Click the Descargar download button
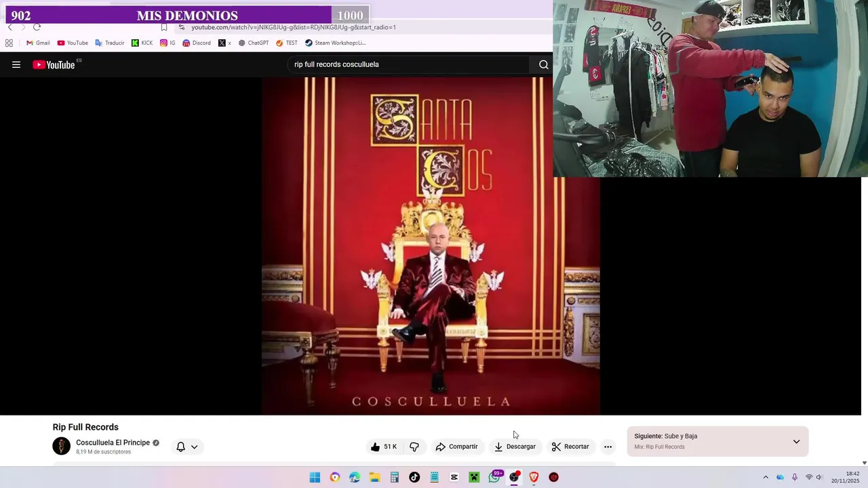Viewport: 868px width, 488px height. pos(515,447)
